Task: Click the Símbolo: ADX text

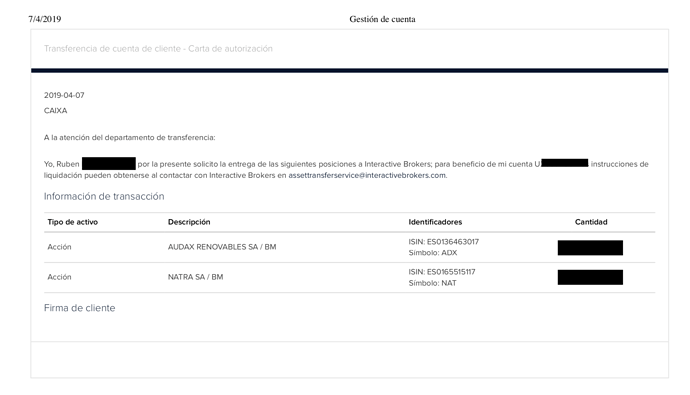Action: (x=433, y=253)
